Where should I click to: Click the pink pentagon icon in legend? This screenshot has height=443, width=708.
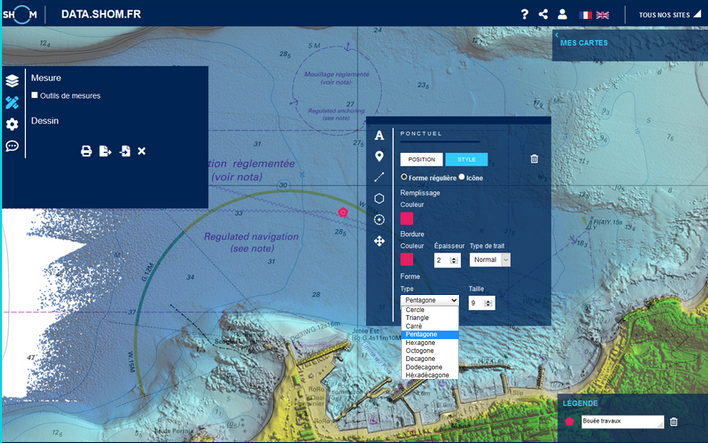point(569,421)
